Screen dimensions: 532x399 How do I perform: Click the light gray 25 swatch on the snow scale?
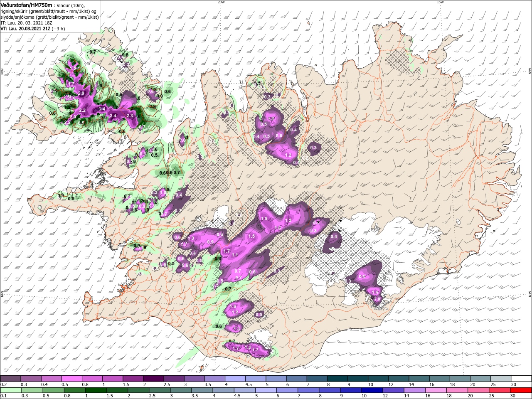coord(501,379)
